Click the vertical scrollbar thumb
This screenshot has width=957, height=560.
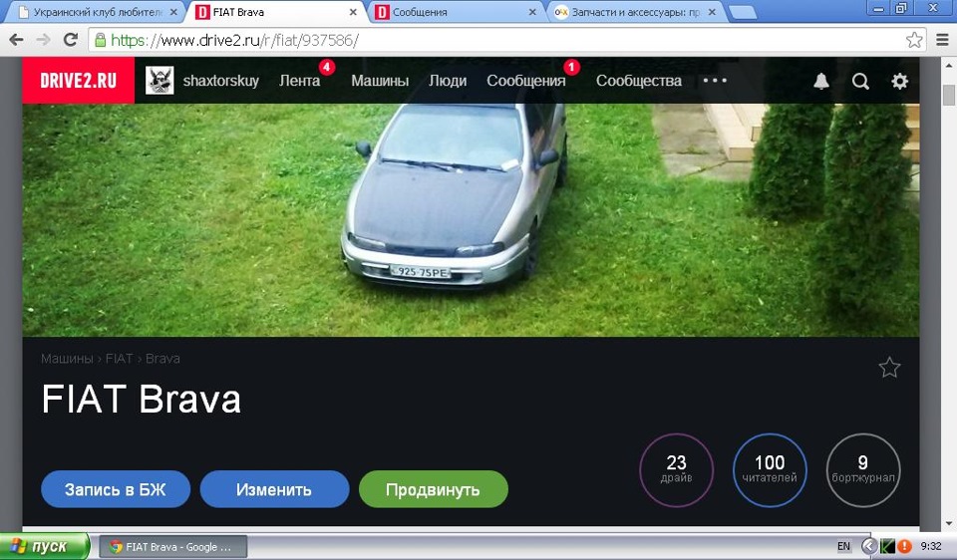[948, 96]
